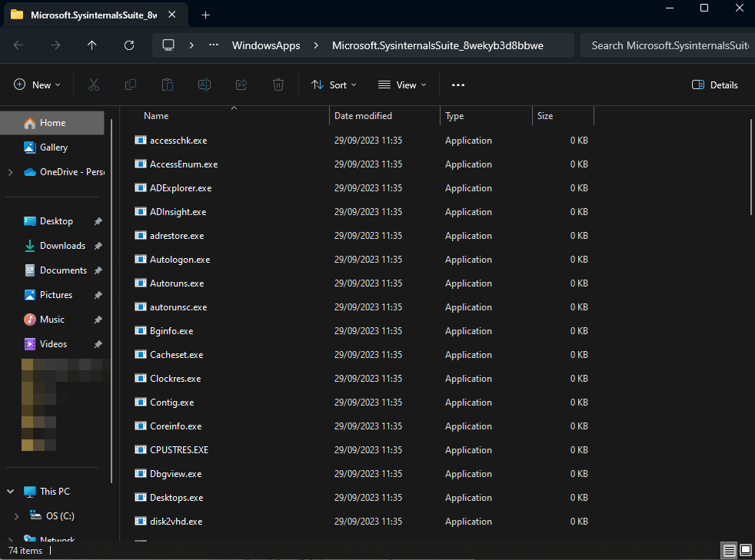Click the Bginfo.exe file icon
This screenshot has height=560, width=755.
click(141, 331)
